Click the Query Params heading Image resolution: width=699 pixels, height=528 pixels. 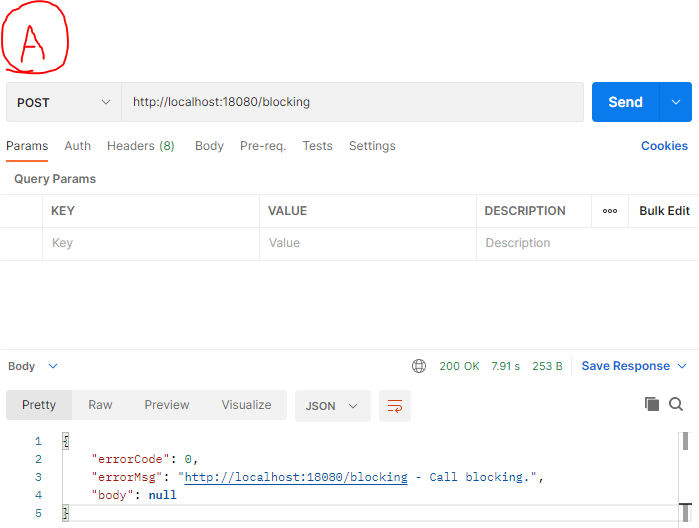pos(55,179)
